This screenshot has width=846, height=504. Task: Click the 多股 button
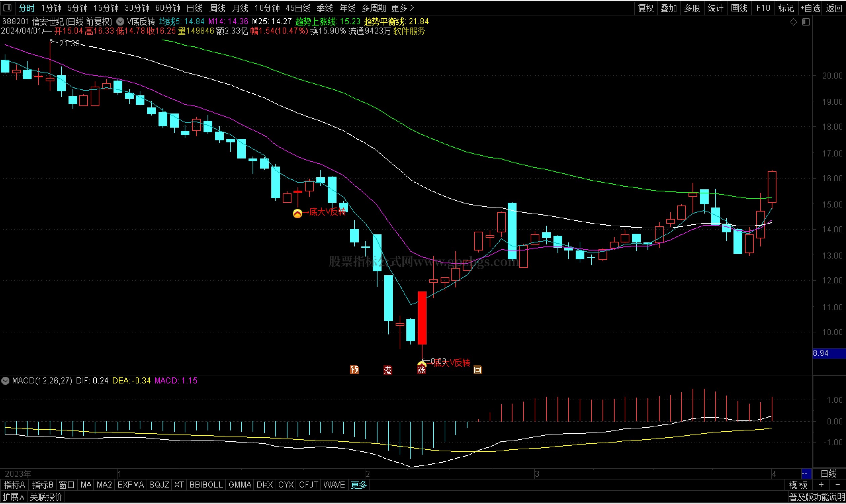[692, 8]
